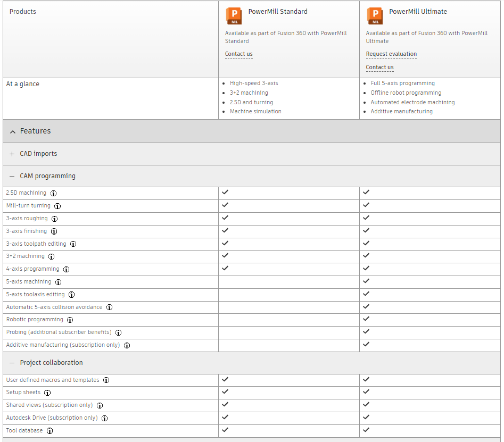The width and height of the screenshot is (504, 442).
Task: Click Request evaluation for PowerMill Ultimate
Action: (391, 54)
